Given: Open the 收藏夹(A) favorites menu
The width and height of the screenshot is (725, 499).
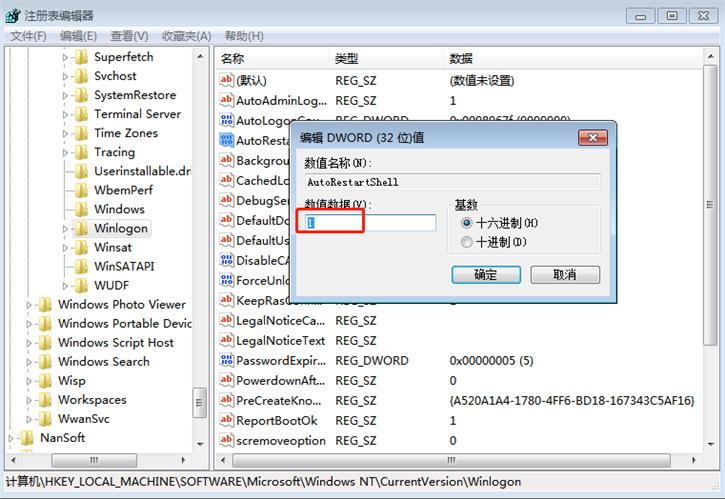Looking at the screenshot, I should coord(187,36).
